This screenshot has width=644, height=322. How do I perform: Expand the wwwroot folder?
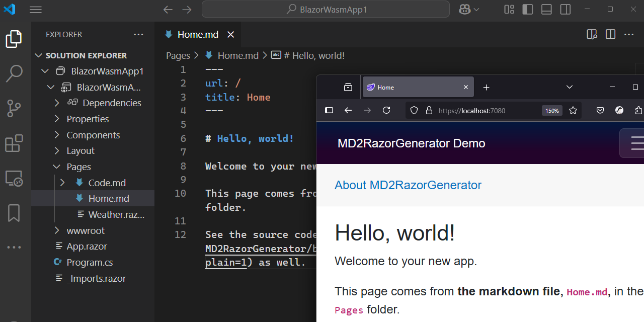(x=57, y=231)
